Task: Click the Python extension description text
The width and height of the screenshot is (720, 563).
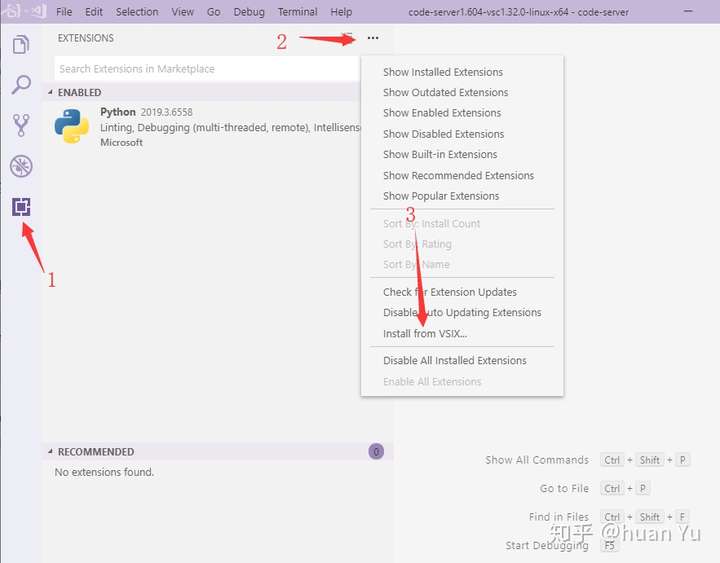Action: pos(230,127)
